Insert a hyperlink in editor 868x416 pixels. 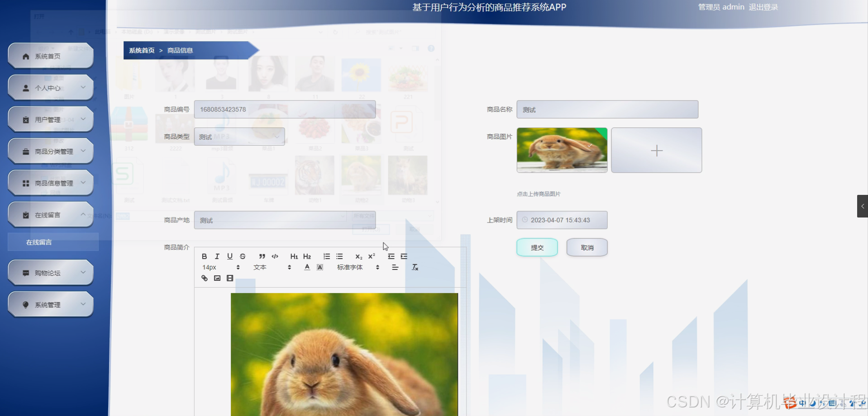(x=204, y=278)
